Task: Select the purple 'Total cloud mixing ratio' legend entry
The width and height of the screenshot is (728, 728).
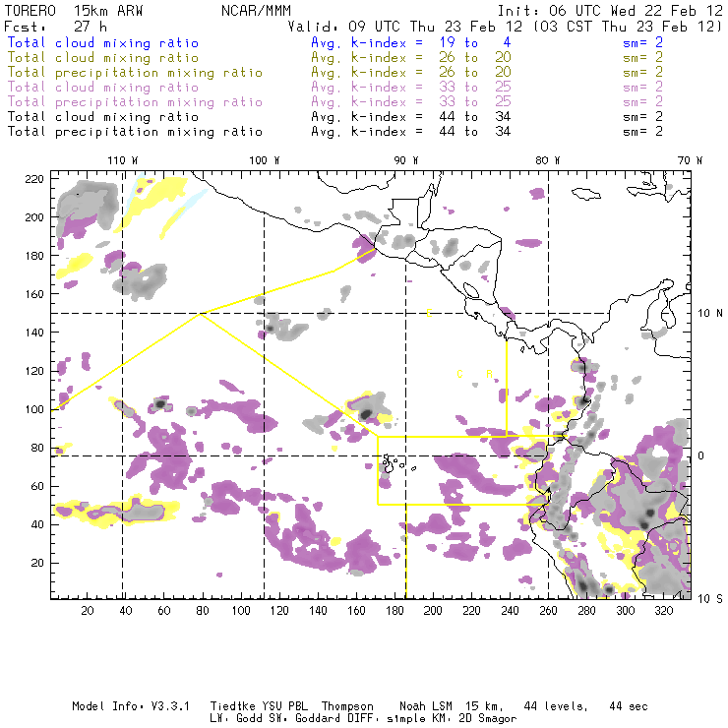Action: coord(103,88)
